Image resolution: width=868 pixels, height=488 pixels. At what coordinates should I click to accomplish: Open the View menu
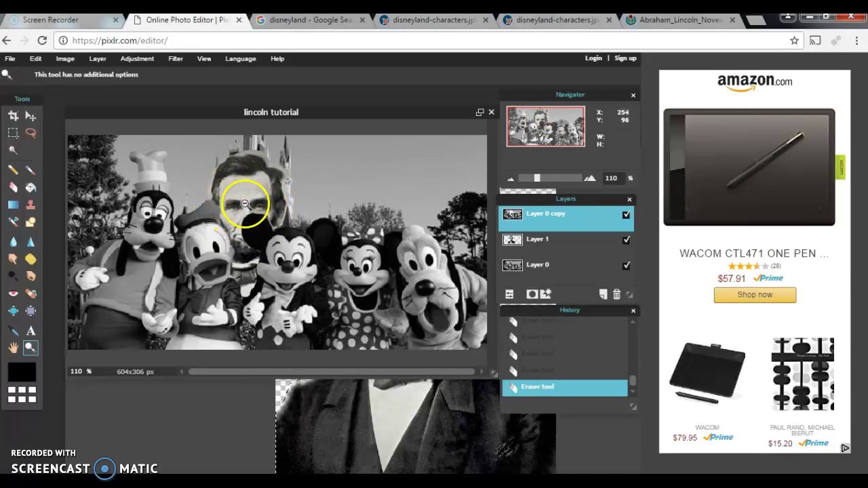click(x=204, y=59)
